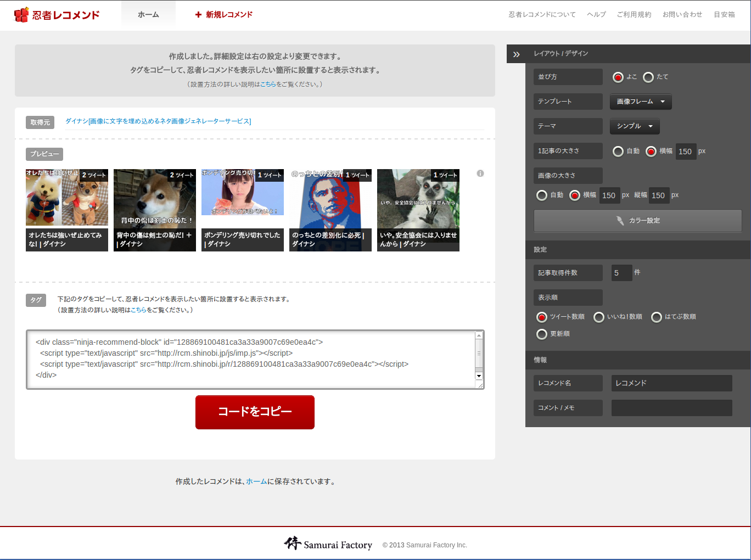Screen dimensions: 751x560
Task: Open the いや。安全協会には入りませんから preview card
Action: coord(418,210)
